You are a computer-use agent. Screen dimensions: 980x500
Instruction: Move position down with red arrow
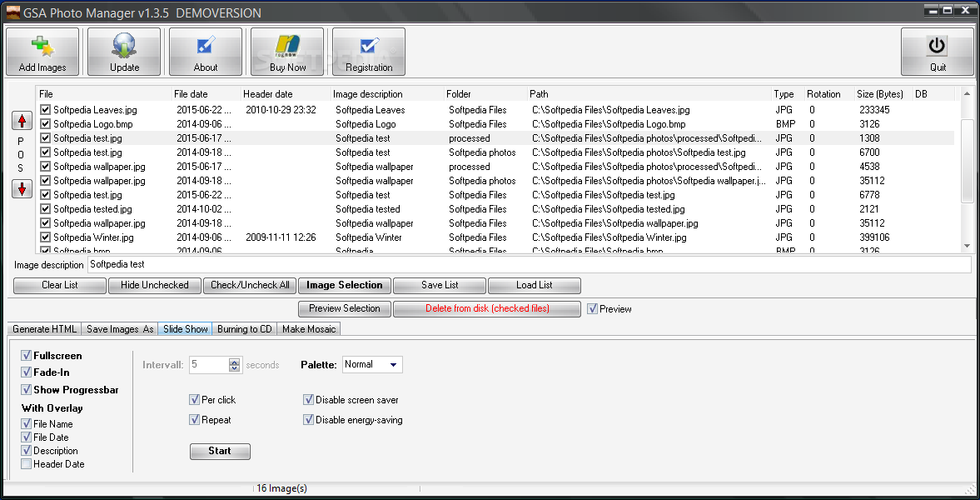22,189
